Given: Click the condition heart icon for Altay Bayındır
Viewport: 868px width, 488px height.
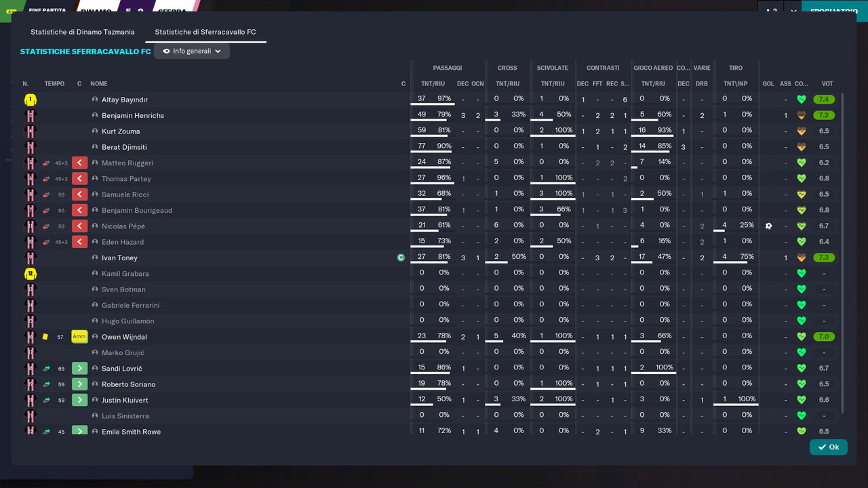Looking at the screenshot, I should pyautogui.click(x=801, y=100).
